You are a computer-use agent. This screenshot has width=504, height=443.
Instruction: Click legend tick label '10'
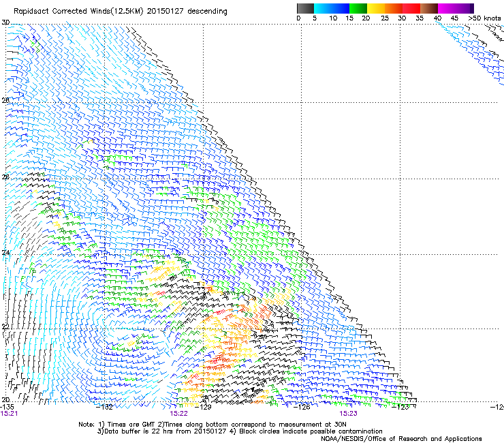pyautogui.click(x=333, y=18)
